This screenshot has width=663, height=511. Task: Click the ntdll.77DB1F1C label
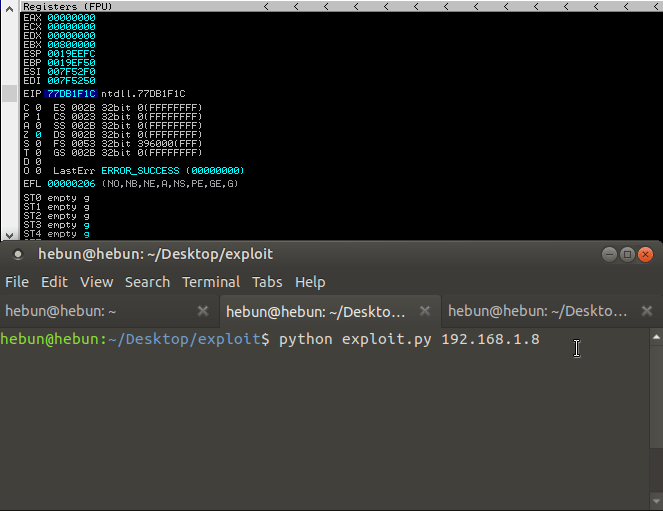(143, 94)
